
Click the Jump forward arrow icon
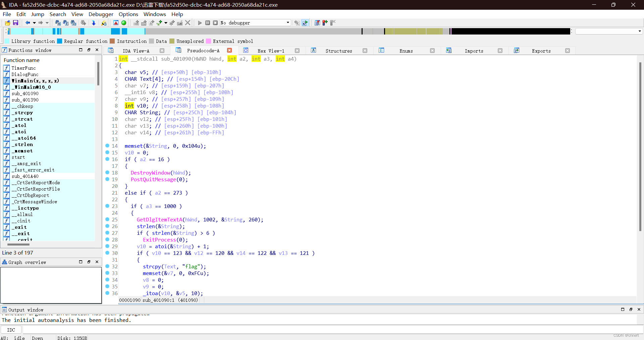click(x=41, y=23)
